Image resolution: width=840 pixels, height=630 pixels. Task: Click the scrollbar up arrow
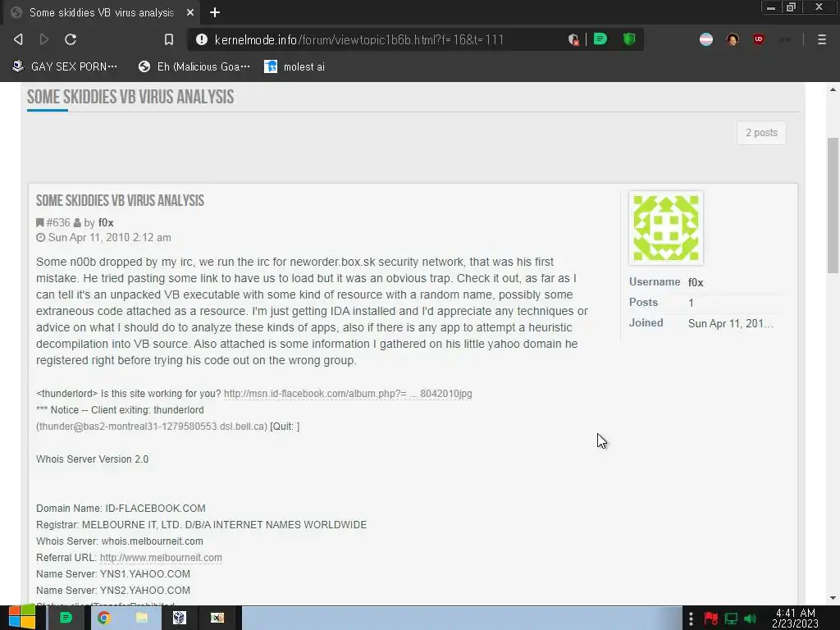833,89
